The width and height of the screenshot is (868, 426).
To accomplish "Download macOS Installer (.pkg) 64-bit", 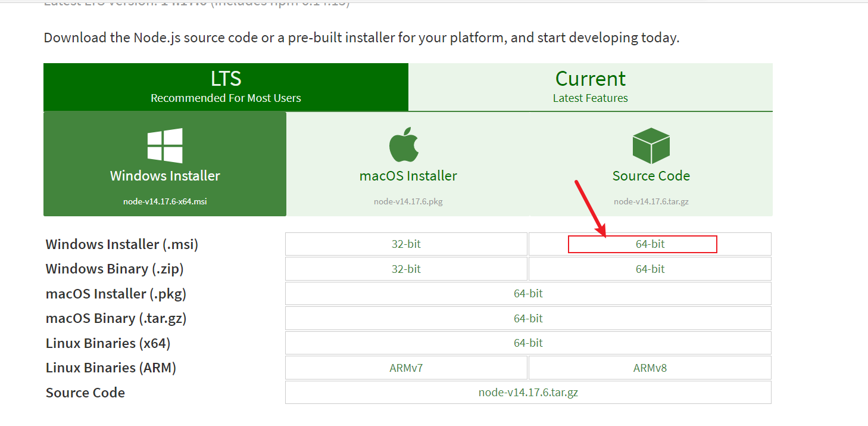I will pos(528,294).
